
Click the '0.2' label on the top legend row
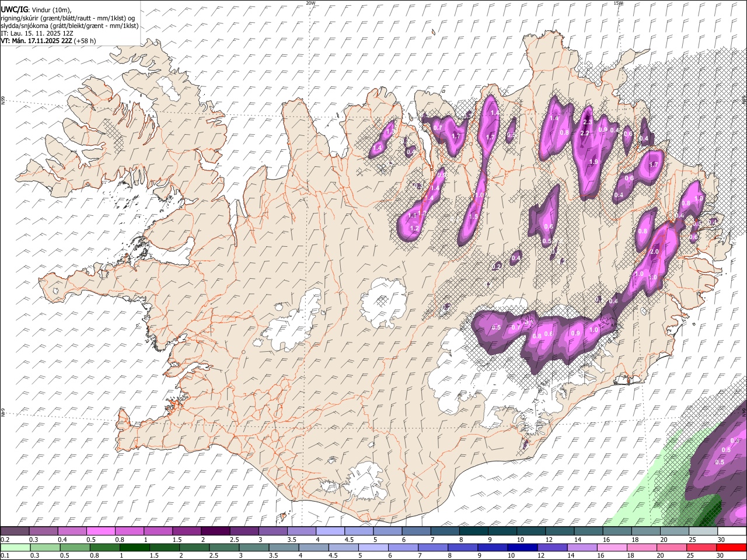(x=5, y=540)
